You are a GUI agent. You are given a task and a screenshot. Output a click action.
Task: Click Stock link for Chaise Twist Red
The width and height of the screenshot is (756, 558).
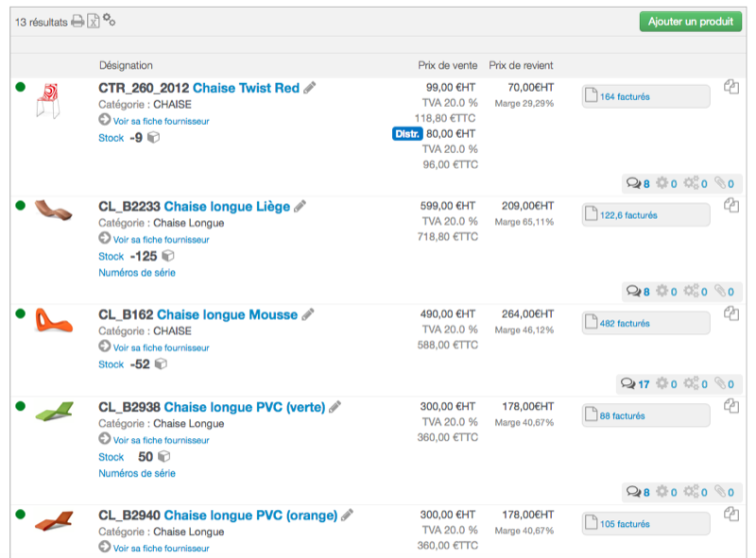(111, 138)
